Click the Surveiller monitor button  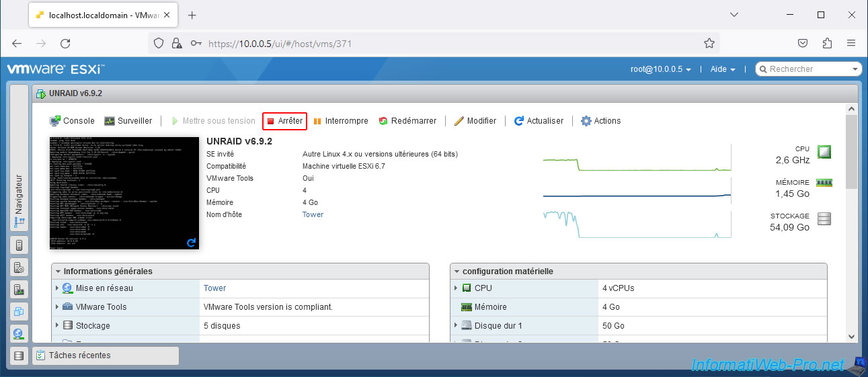coord(128,121)
